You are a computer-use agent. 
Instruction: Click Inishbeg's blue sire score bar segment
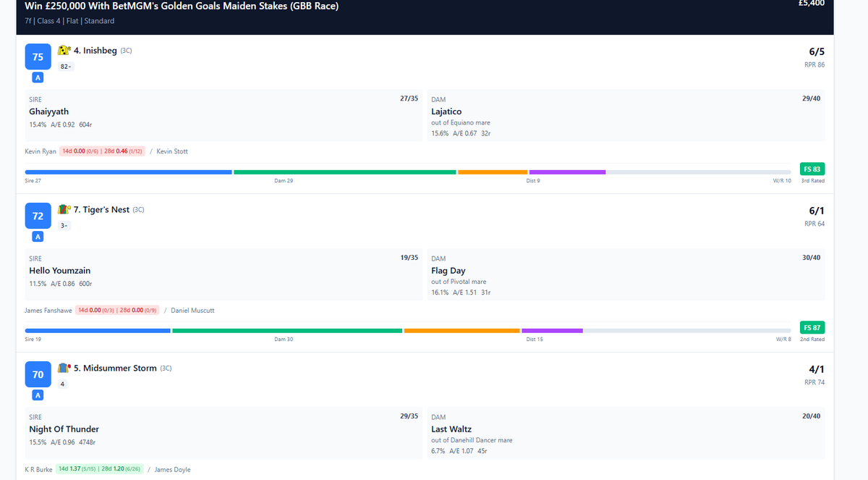click(128, 172)
